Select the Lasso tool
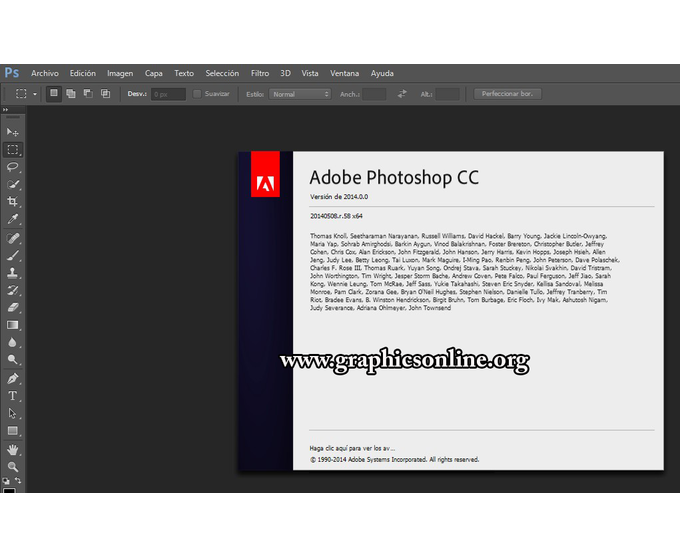 tap(13, 167)
